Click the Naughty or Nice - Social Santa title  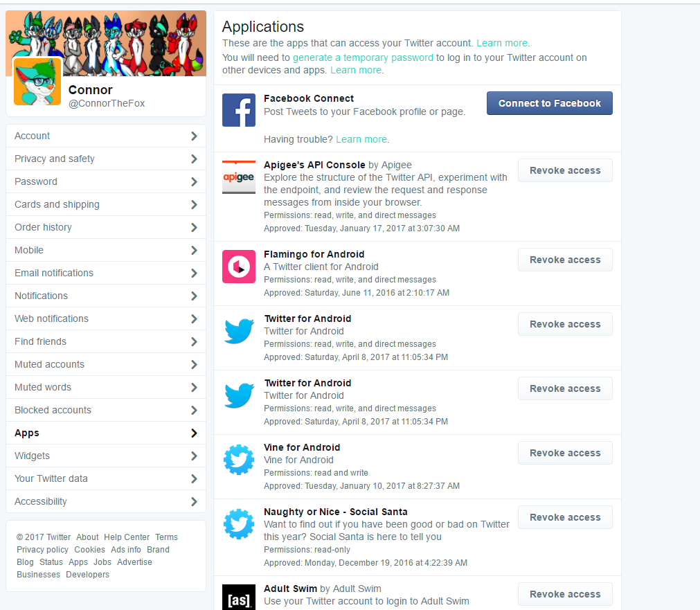click(x=336, y=512)
